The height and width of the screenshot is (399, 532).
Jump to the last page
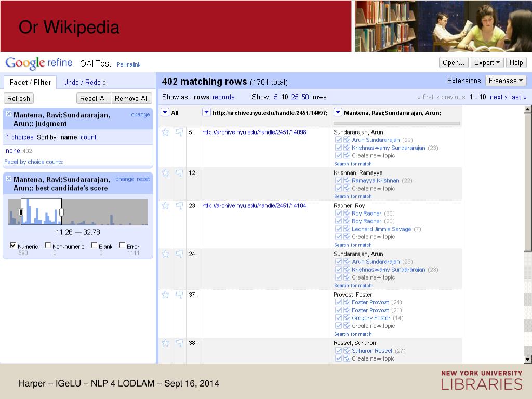(518, 97)
